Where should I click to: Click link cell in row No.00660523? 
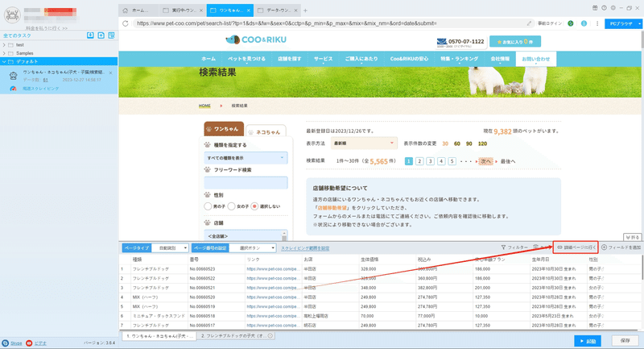[273, 269]
